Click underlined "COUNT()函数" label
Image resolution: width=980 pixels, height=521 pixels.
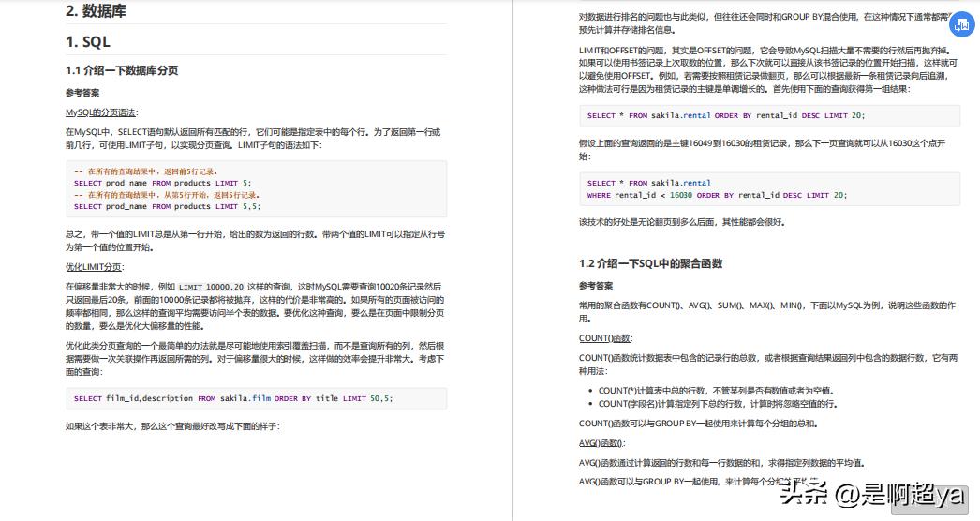coord(605,338)
